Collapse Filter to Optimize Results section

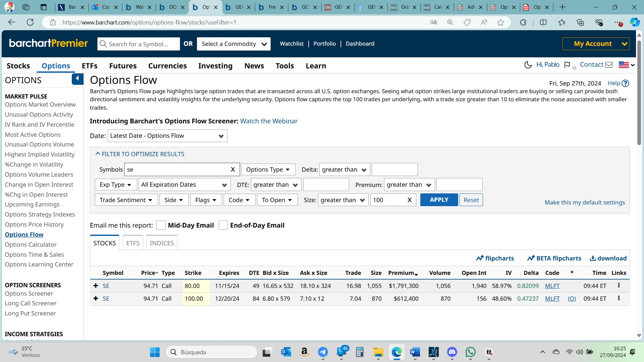(140, 154)
